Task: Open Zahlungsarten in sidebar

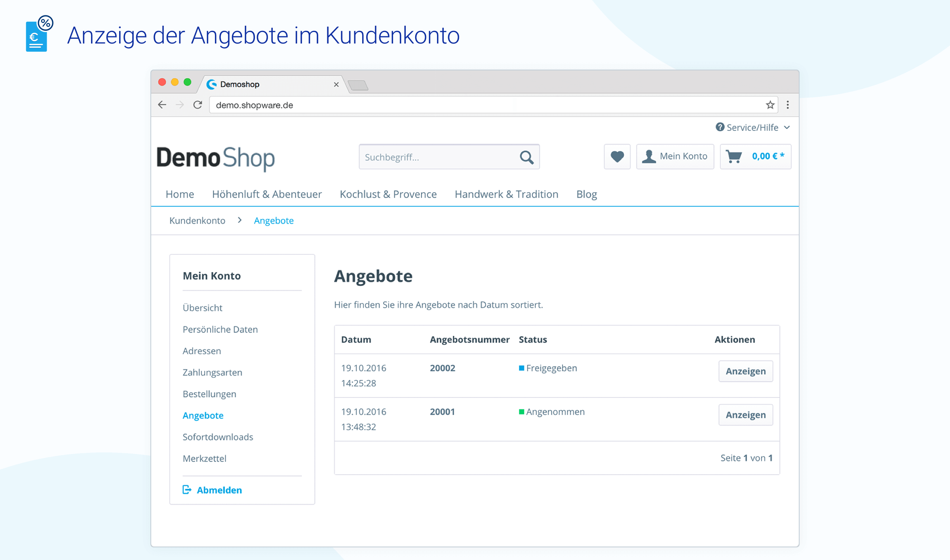Action: 212,373
